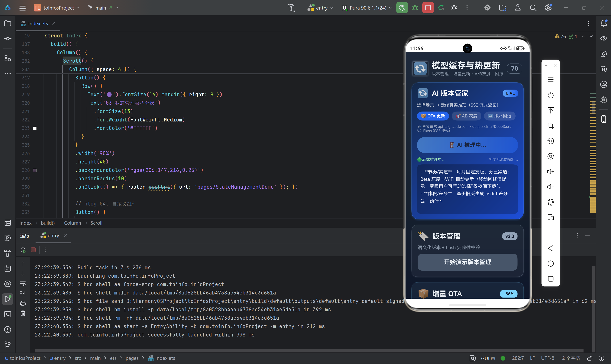Open IDE settings gear
Screen dimensions: 611x364
(548, 8)
